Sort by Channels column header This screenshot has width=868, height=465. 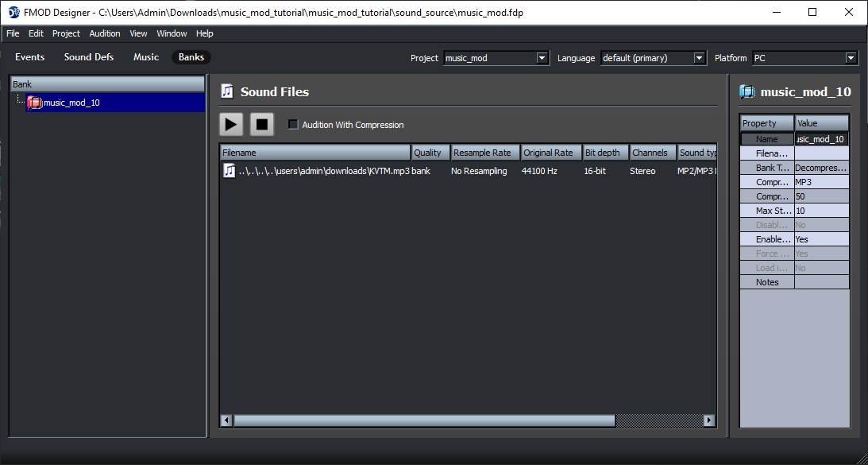pos(654,153)
